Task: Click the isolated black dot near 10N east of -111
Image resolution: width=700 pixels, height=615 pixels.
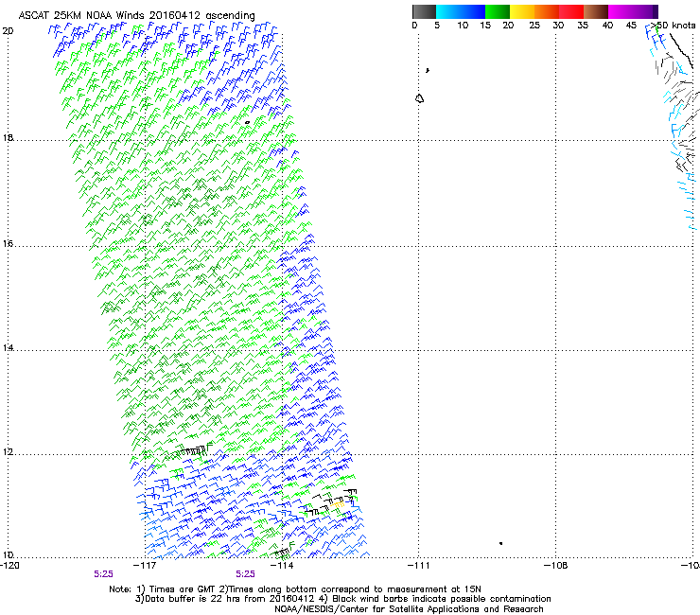Action: (501, 543)
